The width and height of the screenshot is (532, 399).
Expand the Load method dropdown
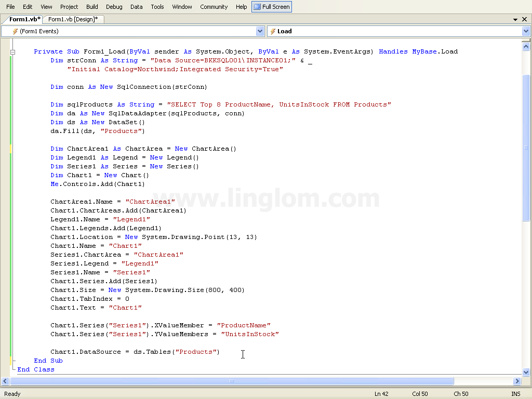coord(526,31)
